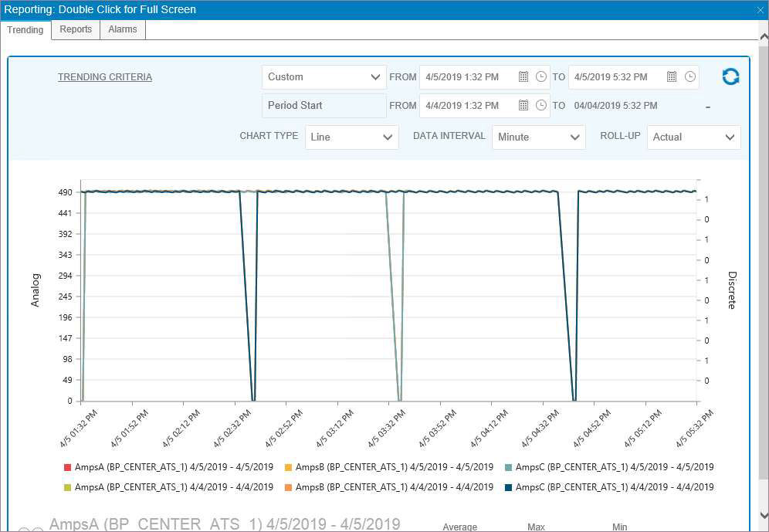
Task: Switch to the Alarms tab
Action: pos(123,29)
